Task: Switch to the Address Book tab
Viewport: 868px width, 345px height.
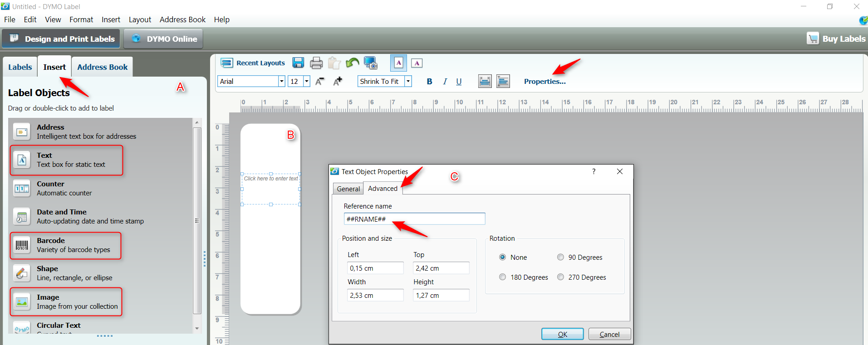Action: [x=103, y=67]
